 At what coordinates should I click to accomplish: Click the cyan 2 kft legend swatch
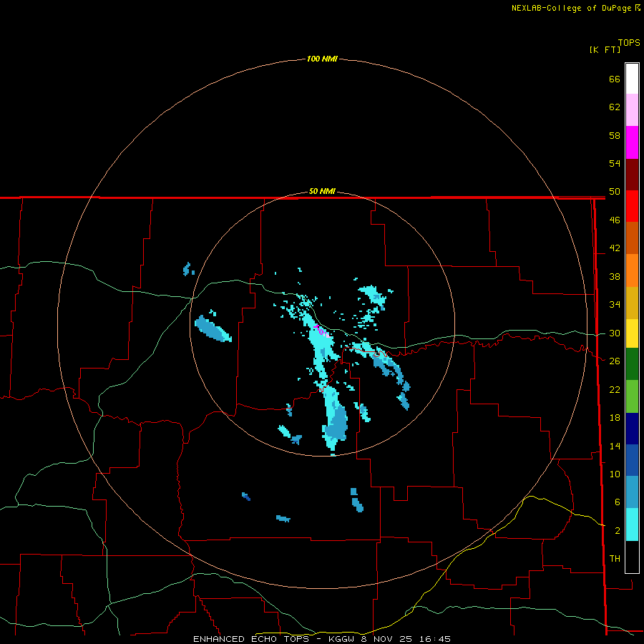[632, 525]
